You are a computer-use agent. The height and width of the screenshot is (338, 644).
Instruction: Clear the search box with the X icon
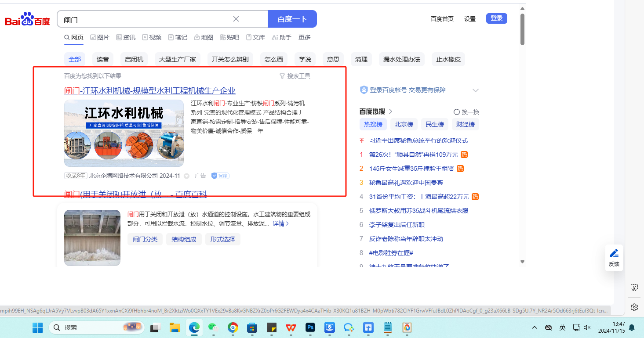click(236, 19)
